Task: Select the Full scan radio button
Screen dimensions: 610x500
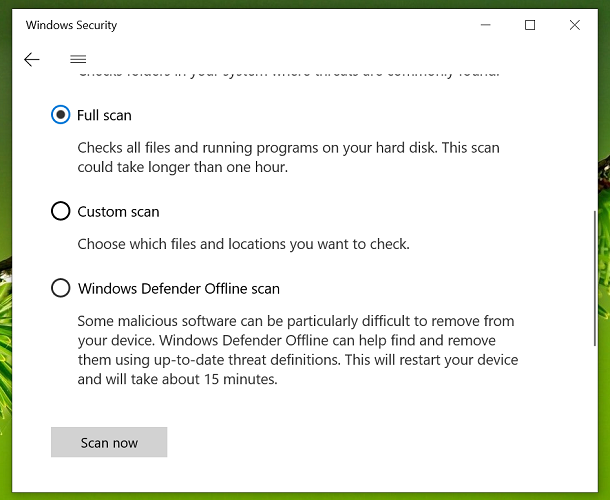Action: tap(61, 115)
